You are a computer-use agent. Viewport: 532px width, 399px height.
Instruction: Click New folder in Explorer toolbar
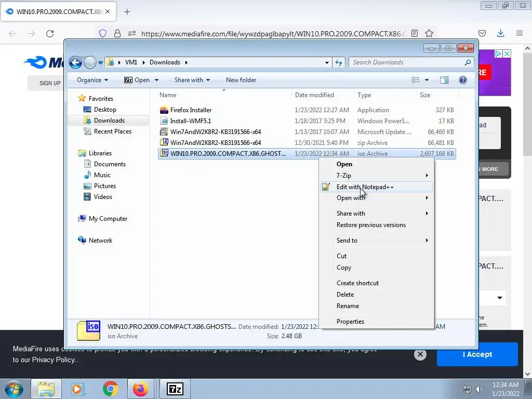click(x=241, y=80)
